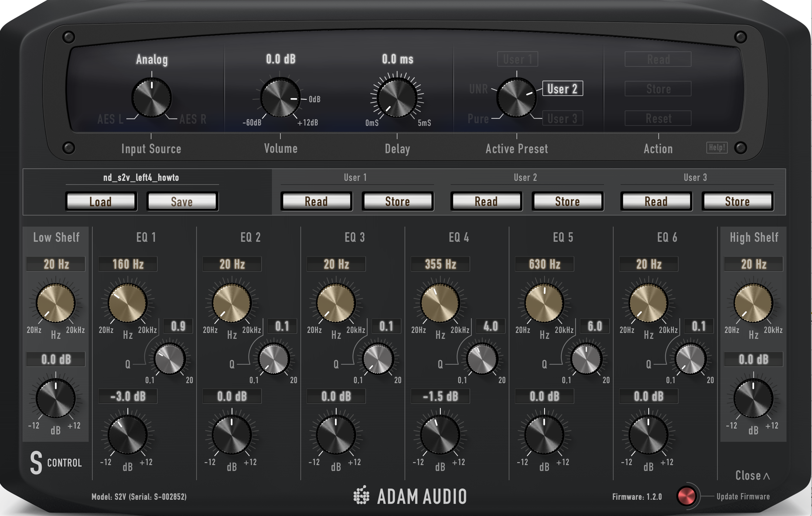Click the Delay knob
This screenshot has height=516, width=812.
[x=397, y=98]
